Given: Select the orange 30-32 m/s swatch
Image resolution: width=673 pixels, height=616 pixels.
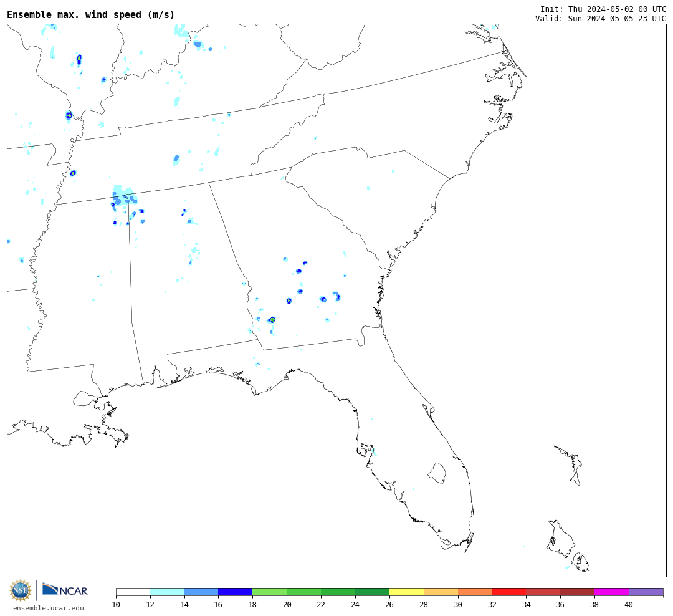Looking at the screenshot, I should [x=475, y=592].
